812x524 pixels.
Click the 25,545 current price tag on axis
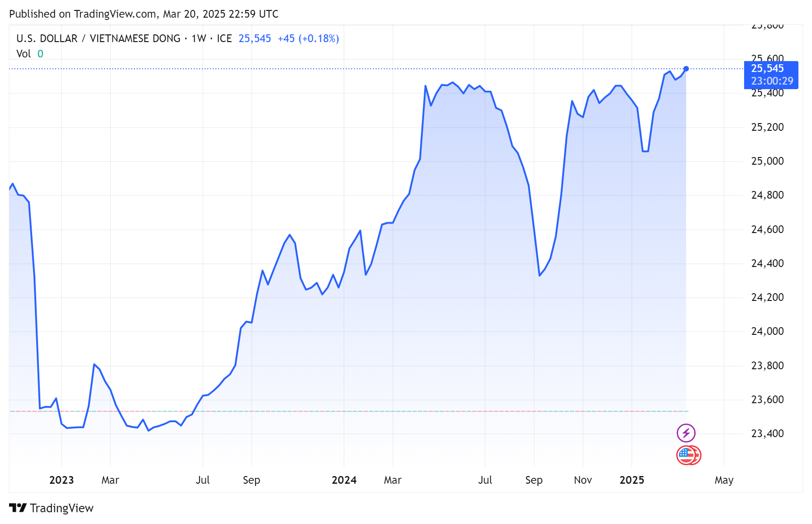click(x=767, y=69)
